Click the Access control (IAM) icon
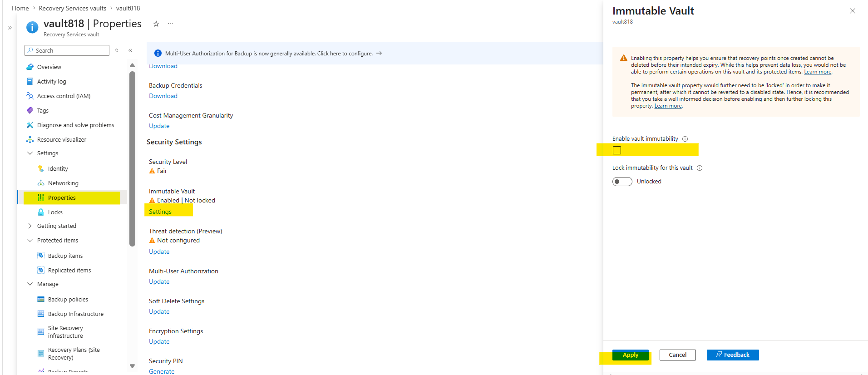868x375 pixels. (30, 96)
